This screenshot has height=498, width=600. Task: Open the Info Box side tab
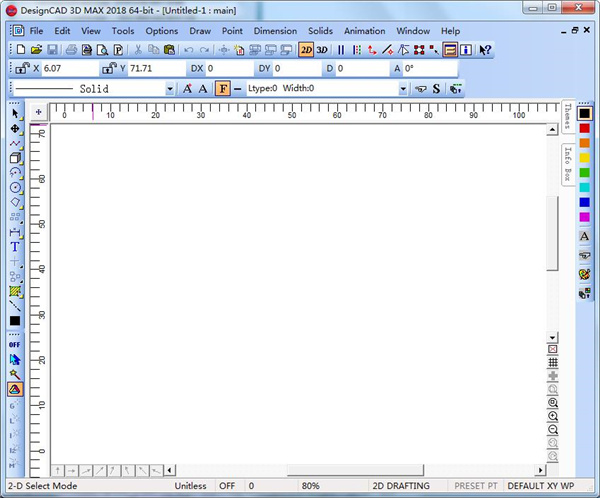click(x=567, y=165)
